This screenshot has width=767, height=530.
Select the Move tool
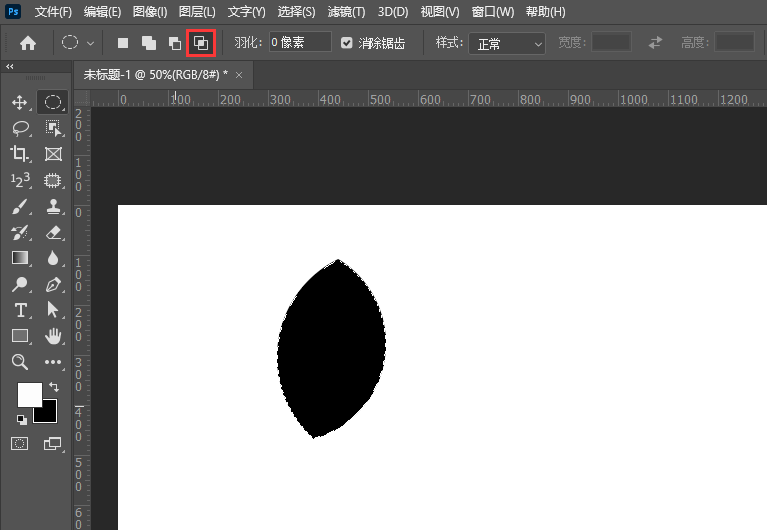[x=19, y=102]
